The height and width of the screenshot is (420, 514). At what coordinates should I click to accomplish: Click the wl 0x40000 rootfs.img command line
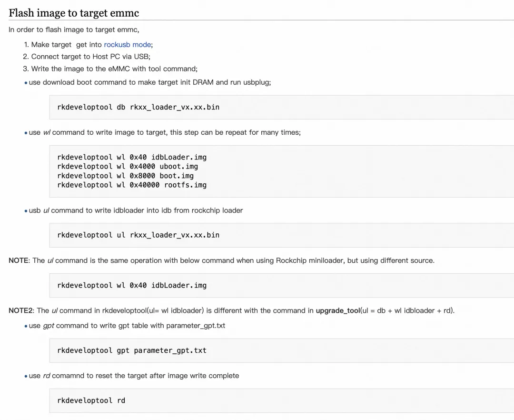pos(132,185)
